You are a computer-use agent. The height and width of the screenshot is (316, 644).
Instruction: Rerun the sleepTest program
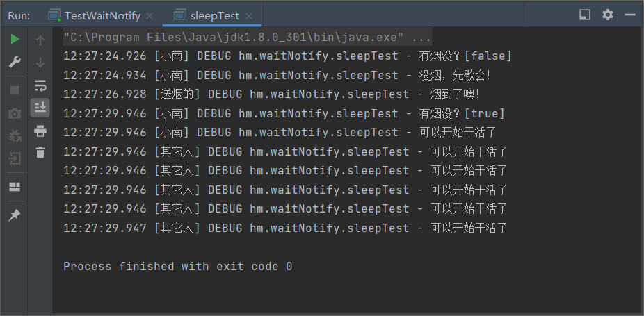[x=15, y=40]
